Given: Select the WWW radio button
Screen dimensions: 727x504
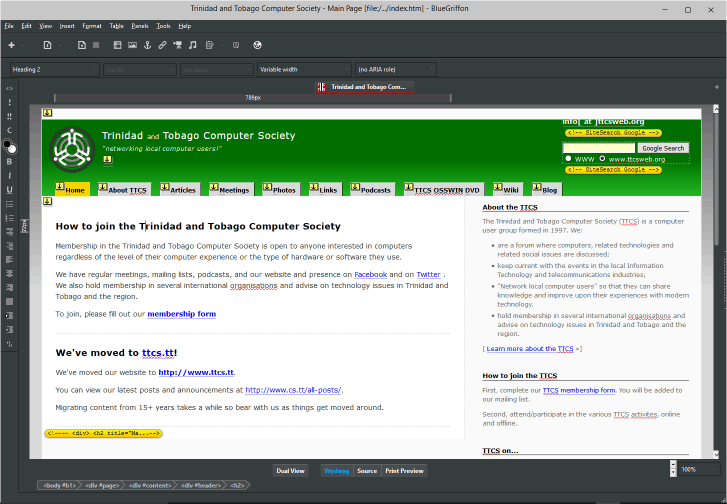Looking at the screenshot, I should point(568,158).
